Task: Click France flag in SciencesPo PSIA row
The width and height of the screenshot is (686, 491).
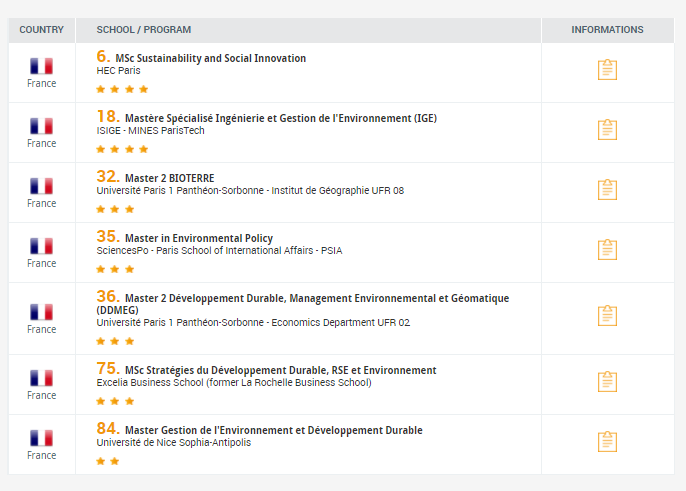Action: coord(42,246)
